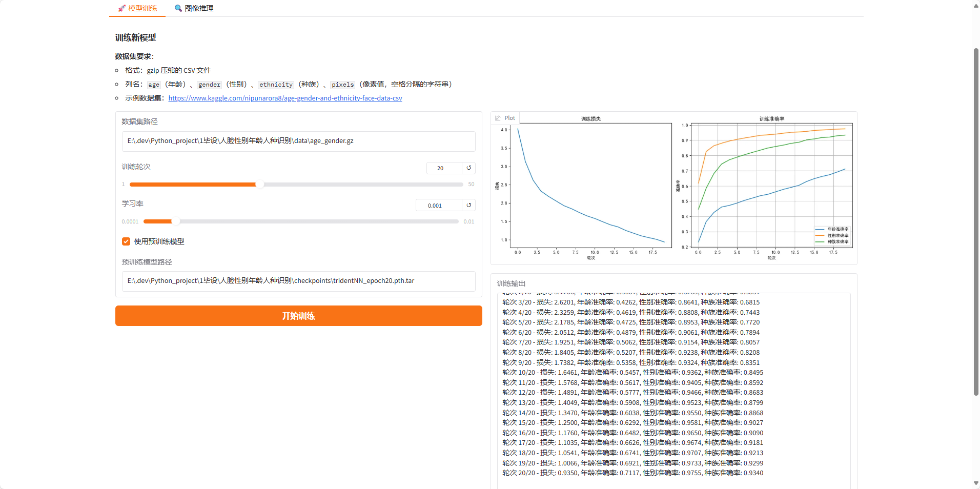Viewport: 980px width, 489px height.
Task: Click the Plot icon above the loss chart
Action: (498, 118)
